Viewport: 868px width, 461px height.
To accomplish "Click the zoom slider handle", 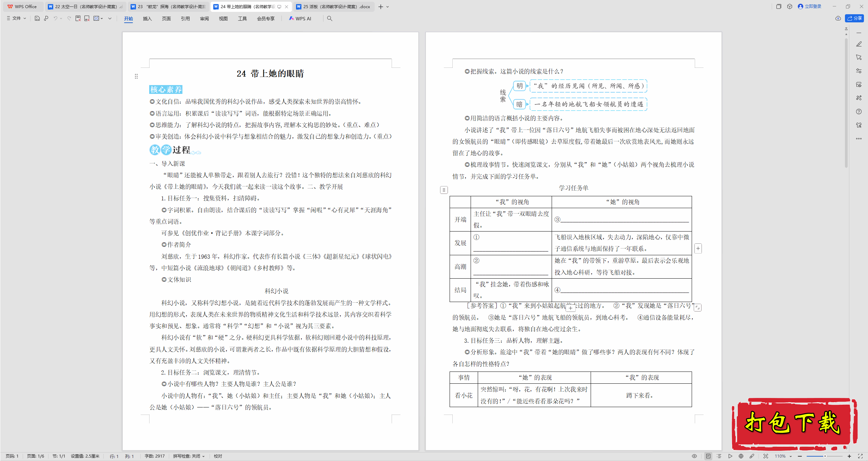I will click(x=825, y=456).
